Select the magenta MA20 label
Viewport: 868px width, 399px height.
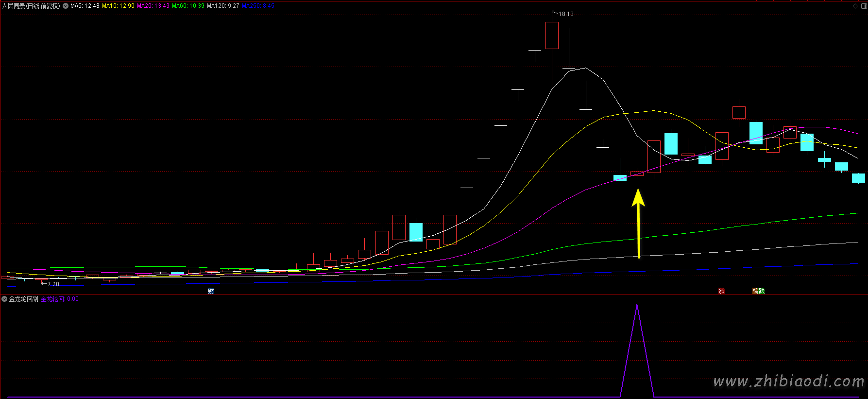153,6
